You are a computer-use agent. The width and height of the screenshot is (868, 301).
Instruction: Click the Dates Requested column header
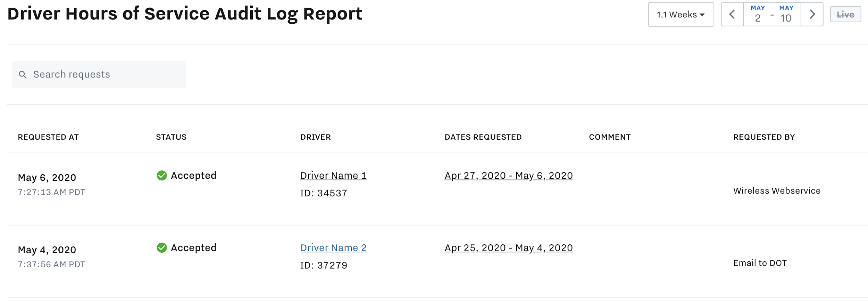(x=483, y=137)
